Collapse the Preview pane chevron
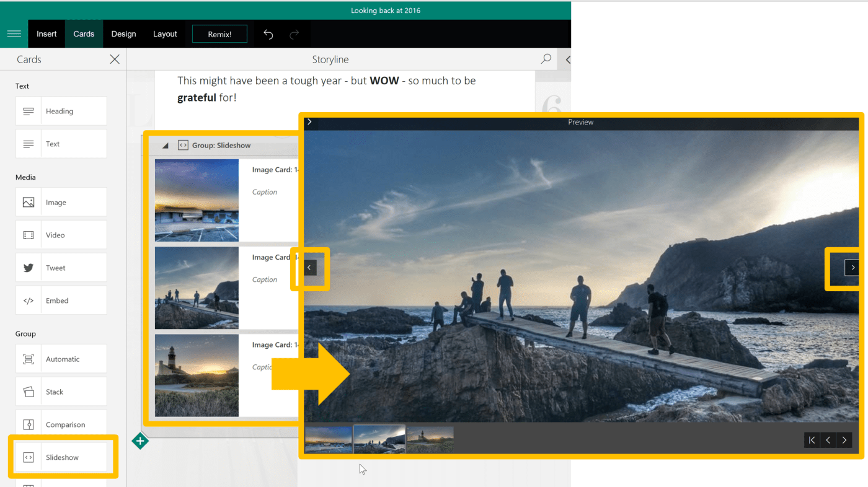868x487 pixels. click(x=309, y=122)
